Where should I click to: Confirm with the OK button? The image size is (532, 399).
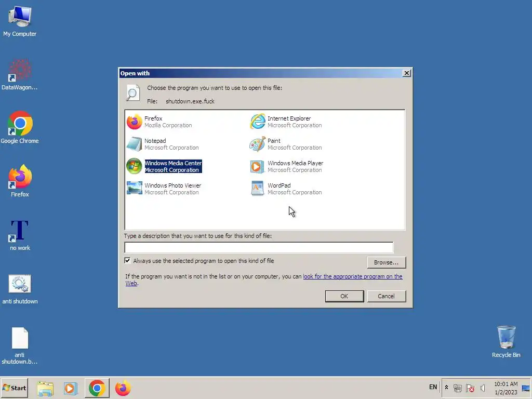pos(344,296)
